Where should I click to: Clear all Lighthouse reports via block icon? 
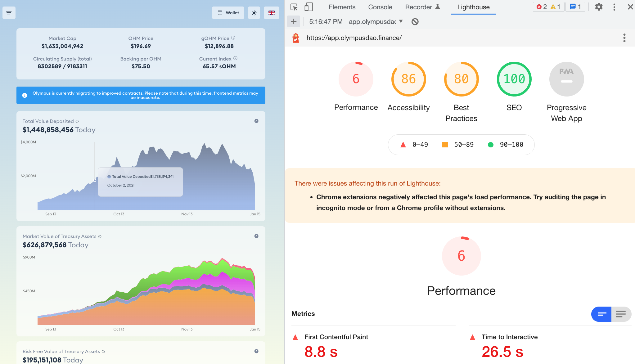[x=415, y=22]
